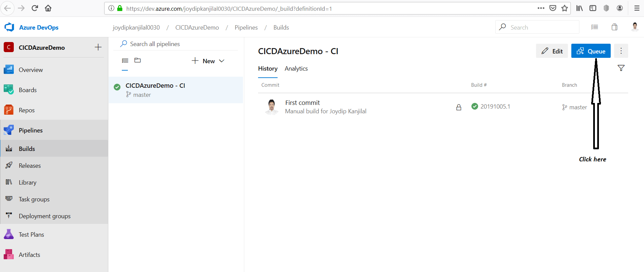Open CICDAzureDemo breadcrumb link
This screenshot has height=272, width=644.
point(197,28)
